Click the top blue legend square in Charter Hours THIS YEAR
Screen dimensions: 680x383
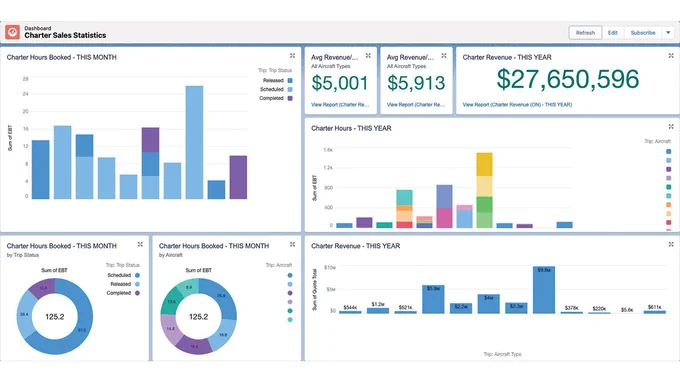point(668,151)
